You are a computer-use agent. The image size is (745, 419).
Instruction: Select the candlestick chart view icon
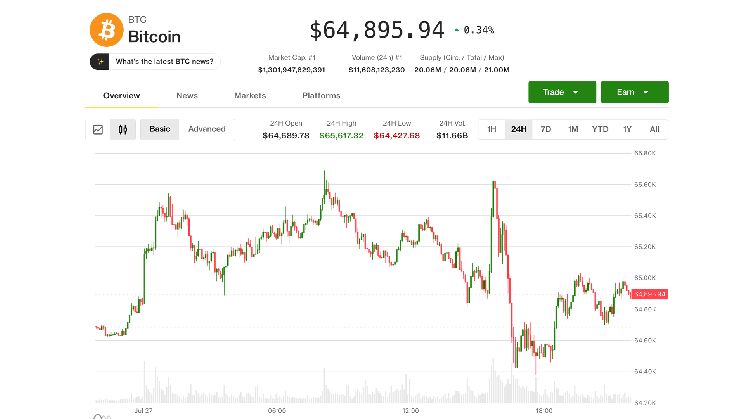point(123,129)
